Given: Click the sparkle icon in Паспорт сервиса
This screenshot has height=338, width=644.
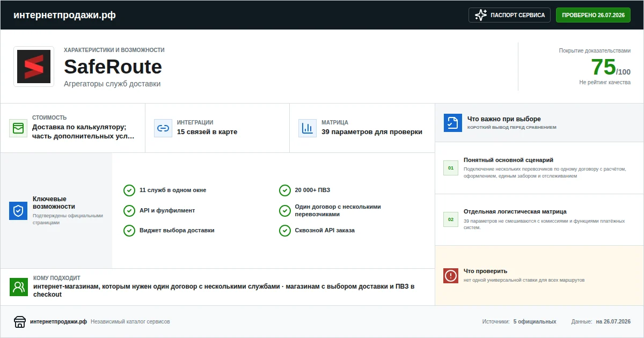Looking at the screenshot, I should click(x=481, y=15).
